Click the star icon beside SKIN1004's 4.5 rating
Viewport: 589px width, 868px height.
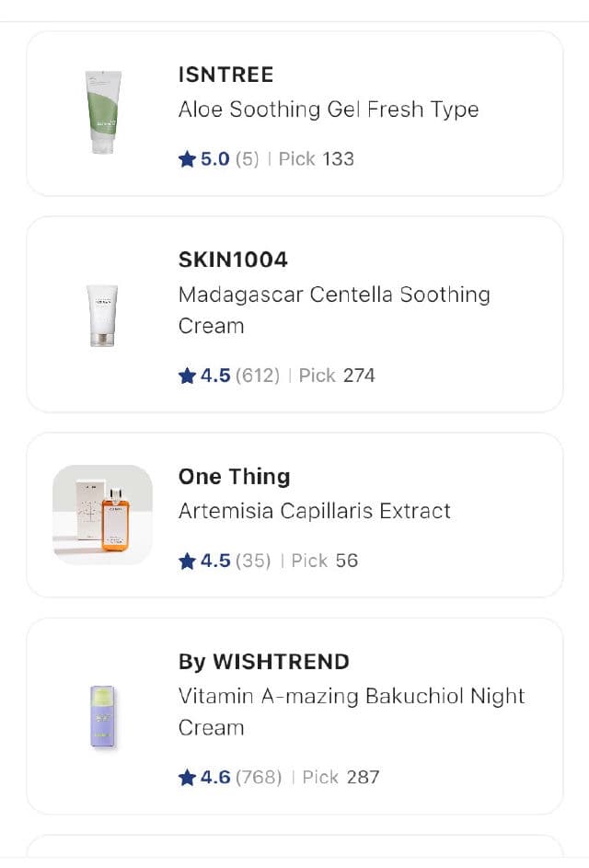pos(188,376)
